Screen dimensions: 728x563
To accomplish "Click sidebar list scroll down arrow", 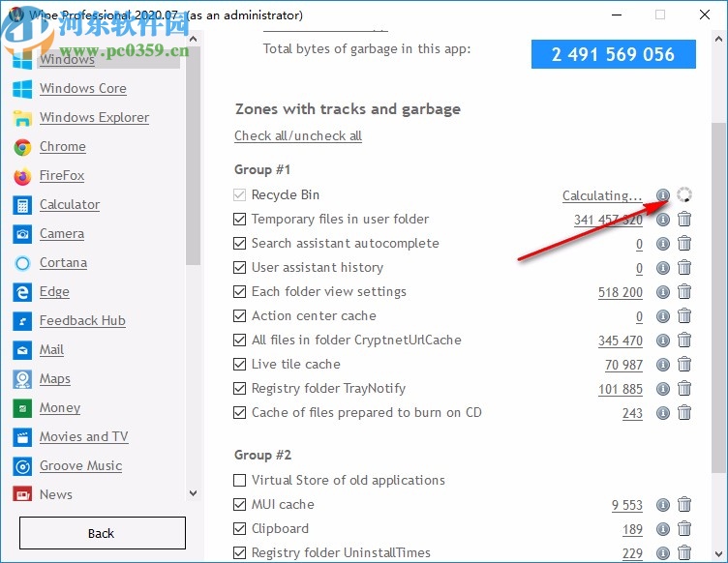I will pyautogui.click(x=194, y=493).
